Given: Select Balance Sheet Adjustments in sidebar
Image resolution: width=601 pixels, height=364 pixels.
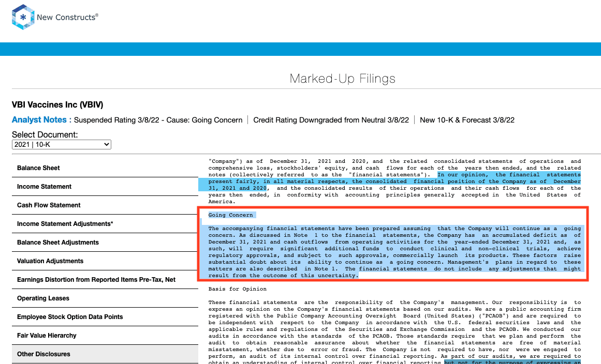Looking at the screenshot, I should click(x=105, y=242).
